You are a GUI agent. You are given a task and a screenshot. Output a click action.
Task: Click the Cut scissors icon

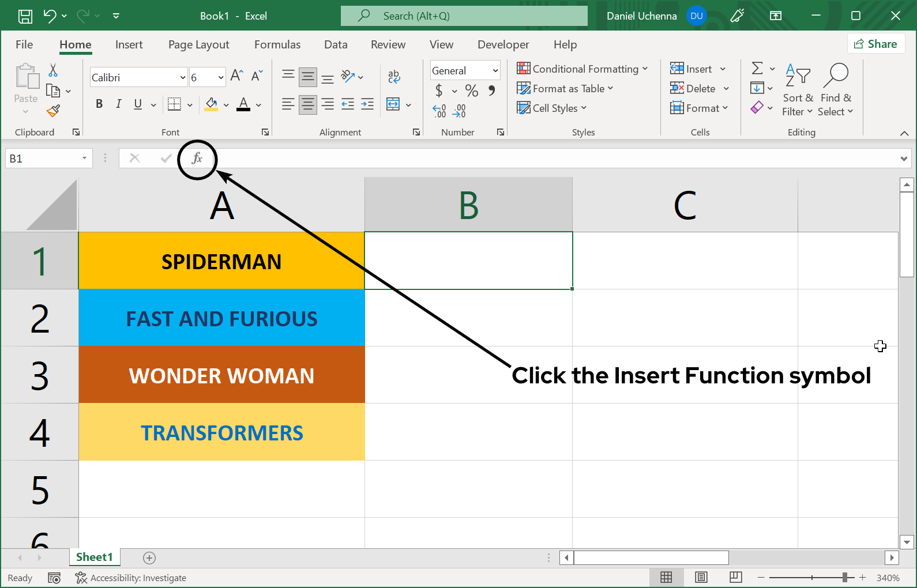53,70
